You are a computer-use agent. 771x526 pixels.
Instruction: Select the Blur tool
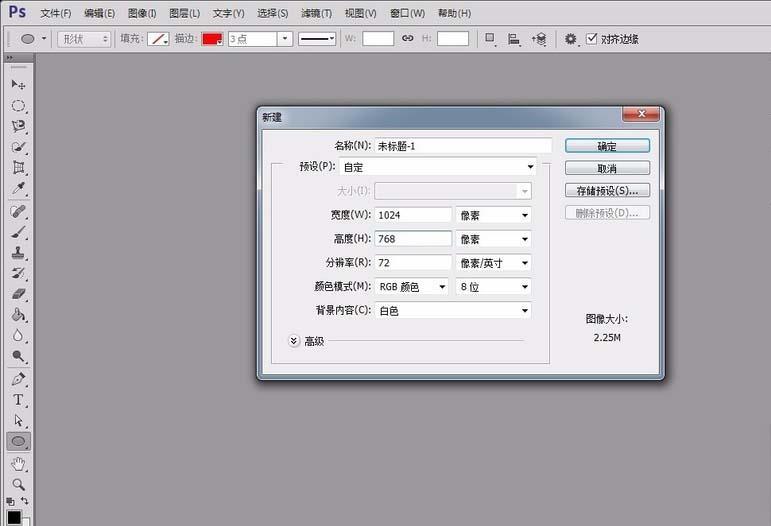(x=18, y=335)
